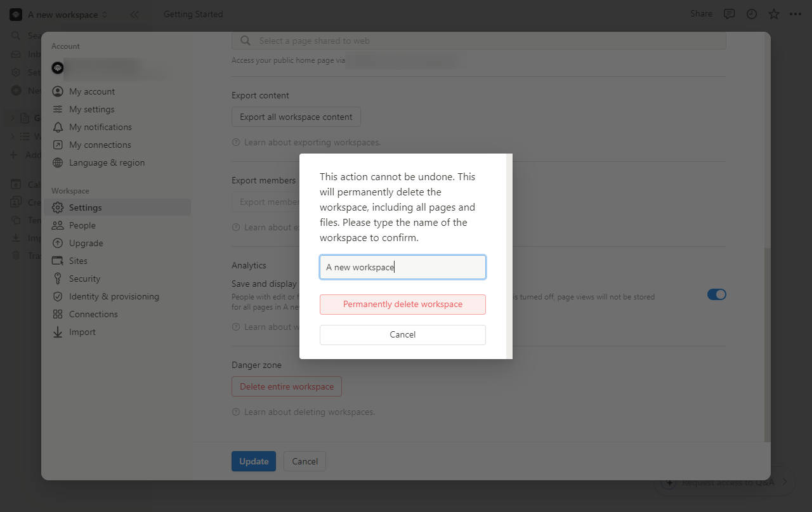
Task: Click the Getting Started breadcrumb
Action: [193, 14]
